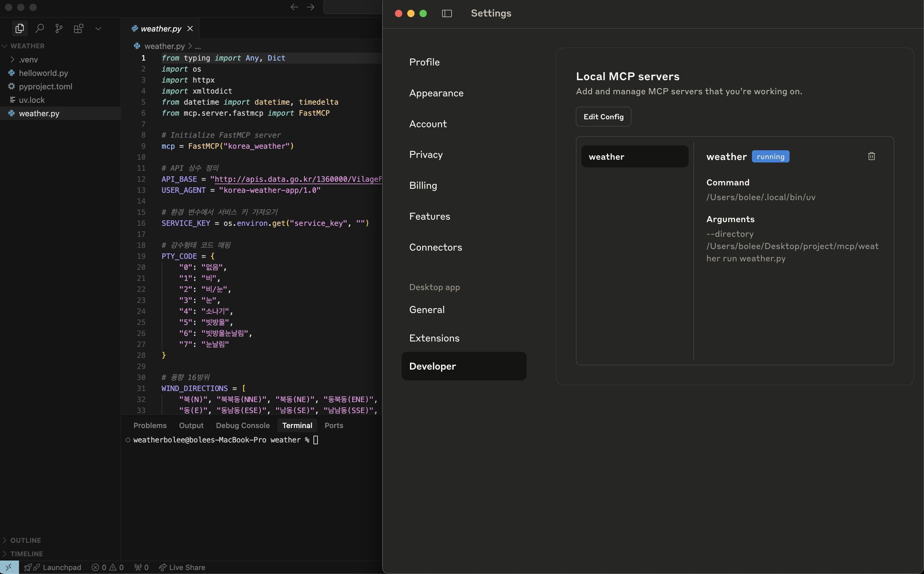The height and width of the screenshot is (574, 924).
Task: Show more activity bar views chevron
Action: (x=98, y=28)
